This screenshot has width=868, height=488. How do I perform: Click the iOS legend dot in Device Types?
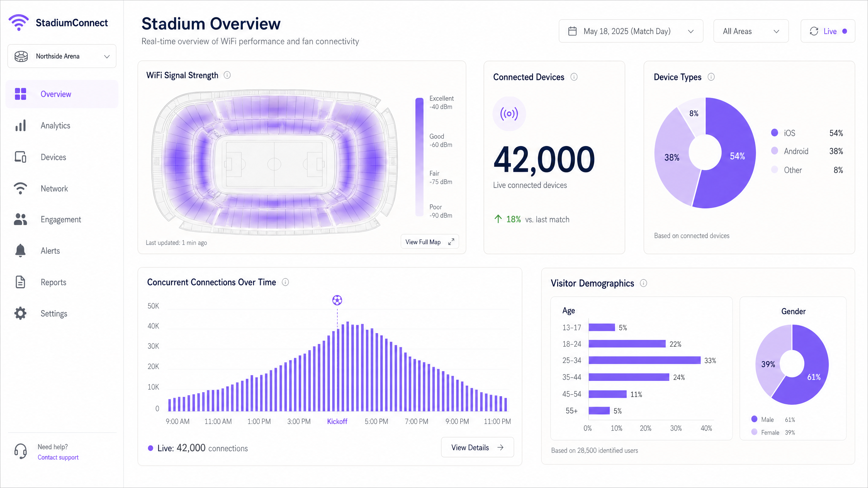click(775, 133)
